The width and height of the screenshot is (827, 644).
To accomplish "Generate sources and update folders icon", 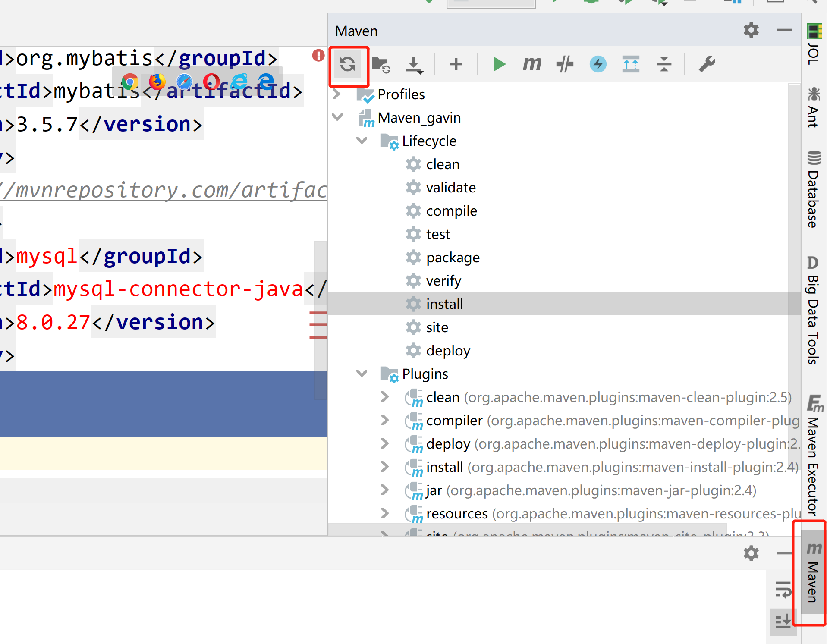I will click(x=381, y=65).
